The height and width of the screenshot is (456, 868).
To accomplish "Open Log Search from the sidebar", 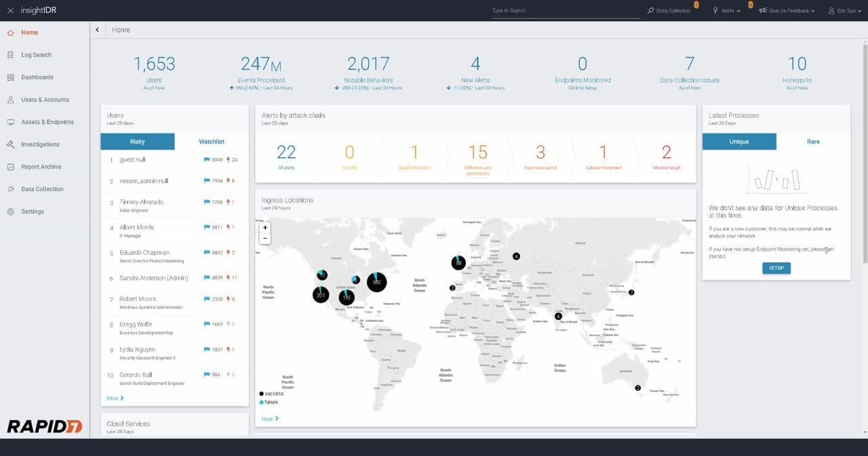I will (x=36, y=55).
